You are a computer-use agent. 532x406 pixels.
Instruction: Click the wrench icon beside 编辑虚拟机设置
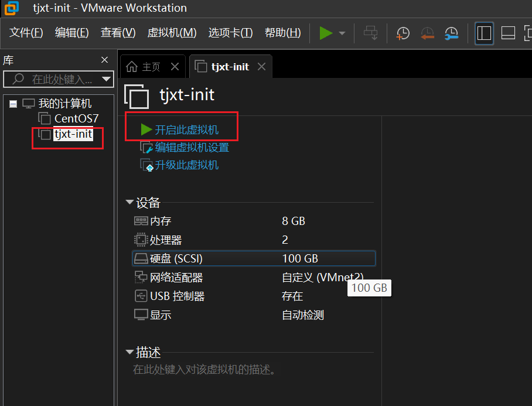(146, 148)
